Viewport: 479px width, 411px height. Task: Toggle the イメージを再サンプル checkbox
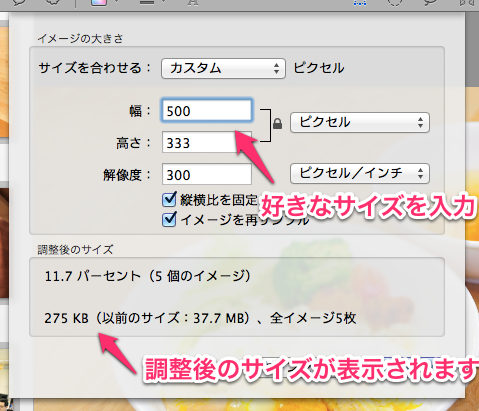pos(169,220)
